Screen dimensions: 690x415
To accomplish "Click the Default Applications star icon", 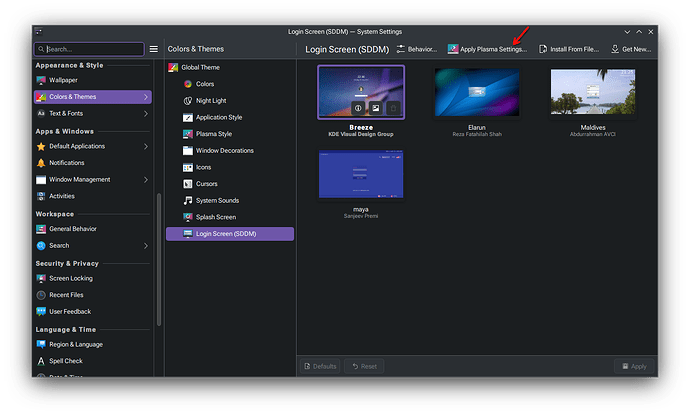I will (41, 147).
